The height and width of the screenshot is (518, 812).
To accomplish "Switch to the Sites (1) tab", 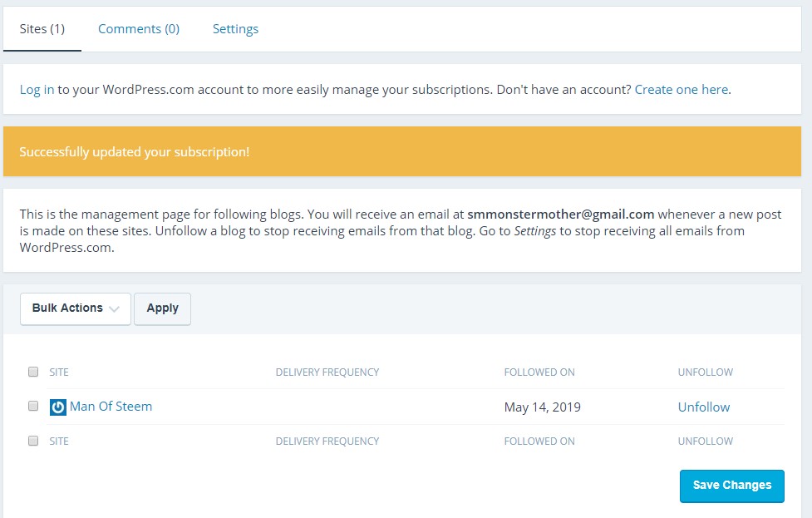I will pyautogui.click(x=42, y=29).
